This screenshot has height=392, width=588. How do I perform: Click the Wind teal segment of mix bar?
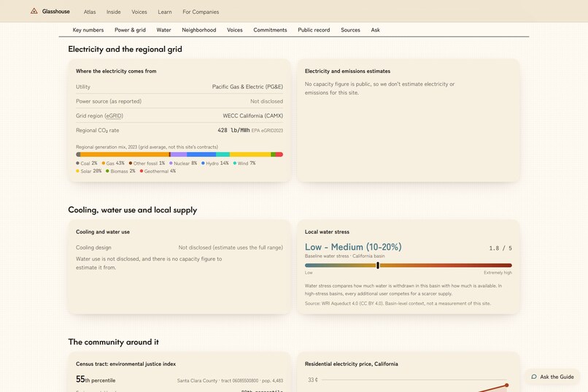pyautogui.click(x=223, y=155)
